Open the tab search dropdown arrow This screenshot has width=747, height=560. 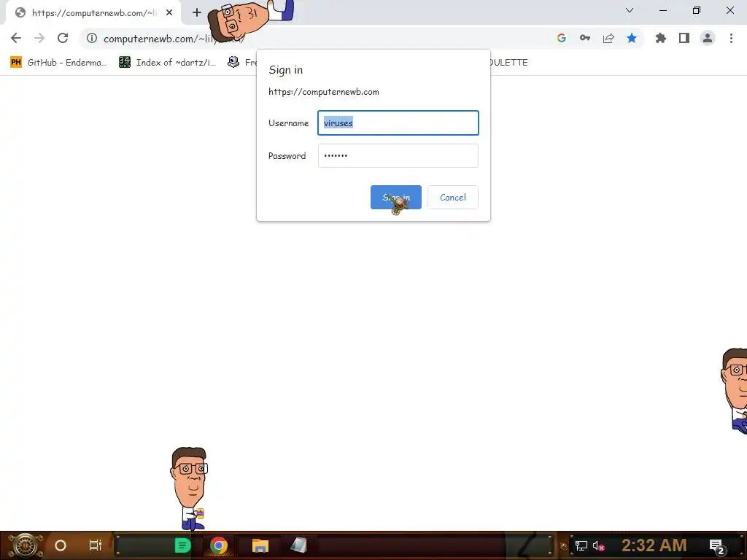pyautogui.click(x=630, y=10)
